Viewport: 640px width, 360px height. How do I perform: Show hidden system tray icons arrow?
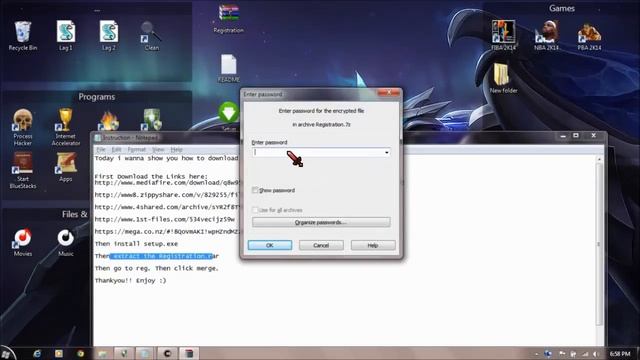pos(536,354)
